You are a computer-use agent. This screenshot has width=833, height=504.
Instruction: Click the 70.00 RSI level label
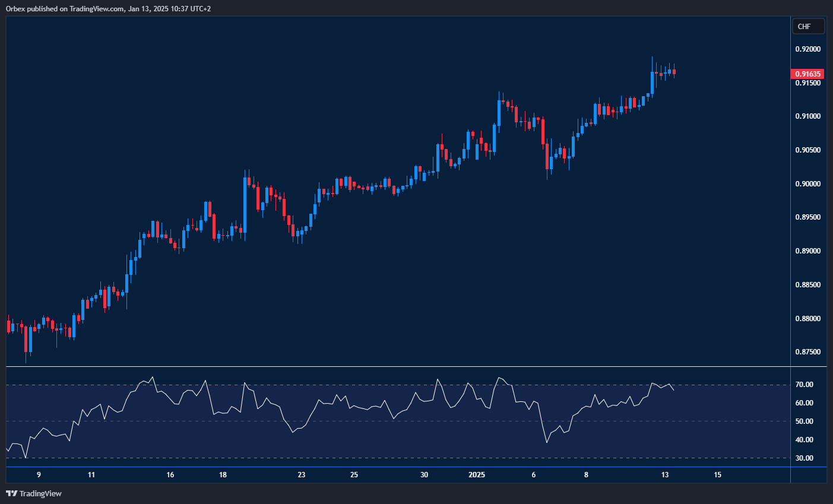(x=805, y=384)
